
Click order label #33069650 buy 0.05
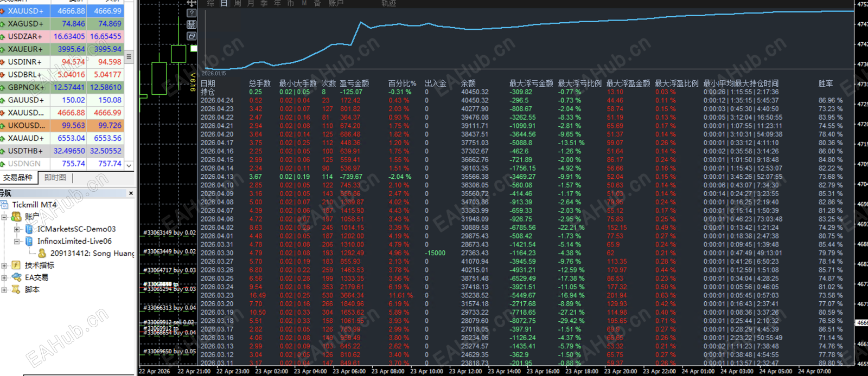(x=169, y=351)
